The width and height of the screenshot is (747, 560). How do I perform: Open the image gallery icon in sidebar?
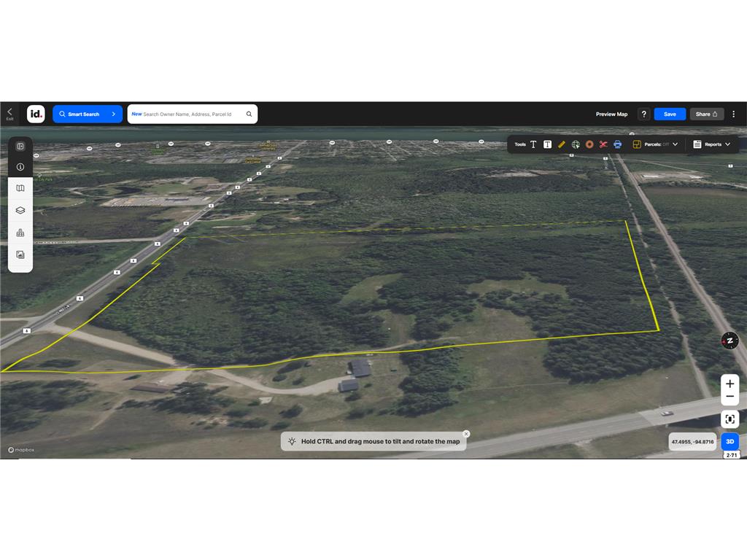pos(20,254)
